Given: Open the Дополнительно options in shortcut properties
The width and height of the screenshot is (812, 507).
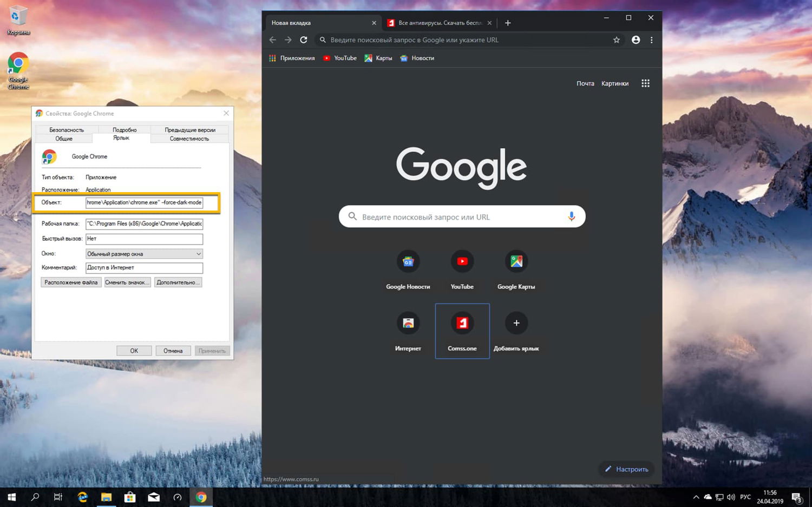Looking at the screenshot, I should coord(178,282).
